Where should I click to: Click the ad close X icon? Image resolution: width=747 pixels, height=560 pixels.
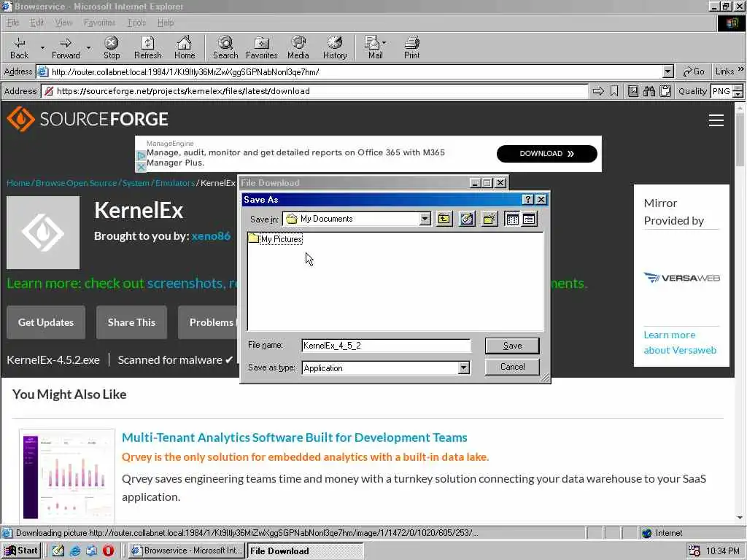click(141, 167)
